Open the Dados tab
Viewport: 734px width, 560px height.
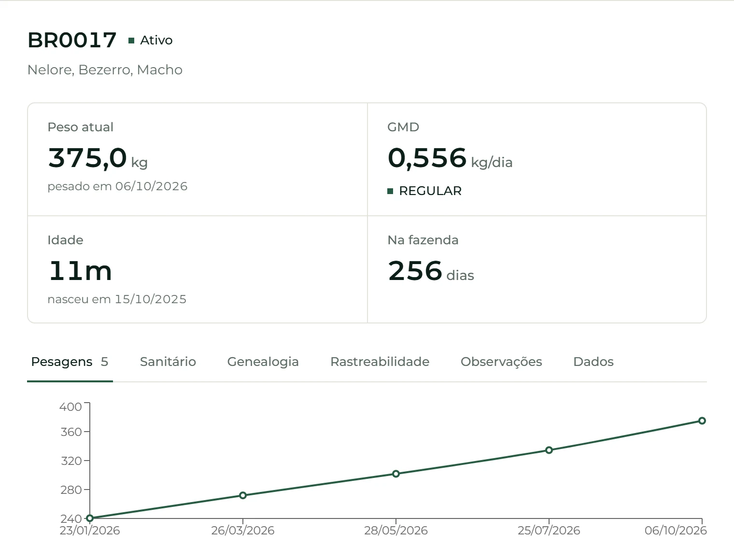click(x=593, y=362)
